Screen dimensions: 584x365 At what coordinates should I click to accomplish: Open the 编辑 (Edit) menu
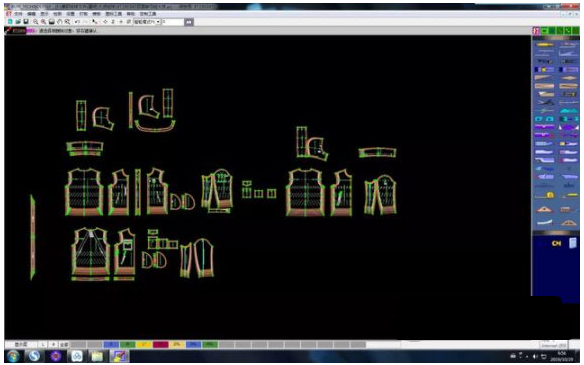point(31,14)
